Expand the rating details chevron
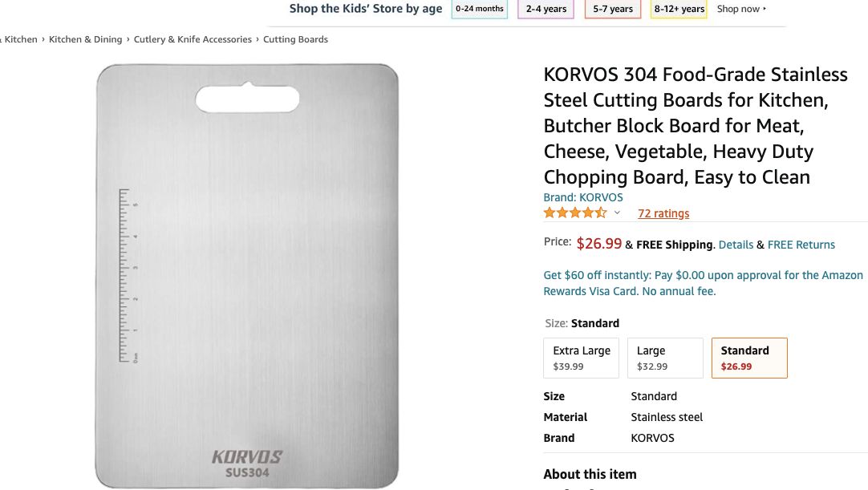Viewport: 868px width, 490px height. tap(617, 212)
